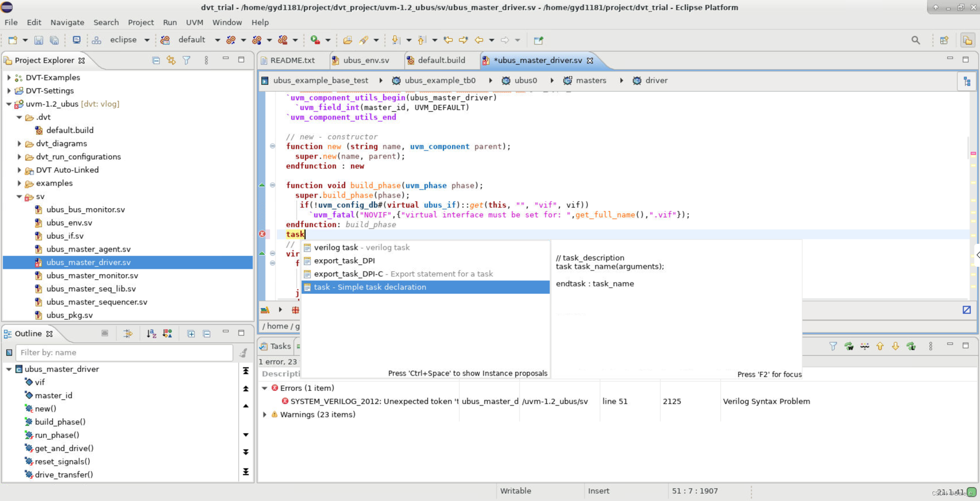
Task: Click the Run green play icon
Action: point(315,40)
